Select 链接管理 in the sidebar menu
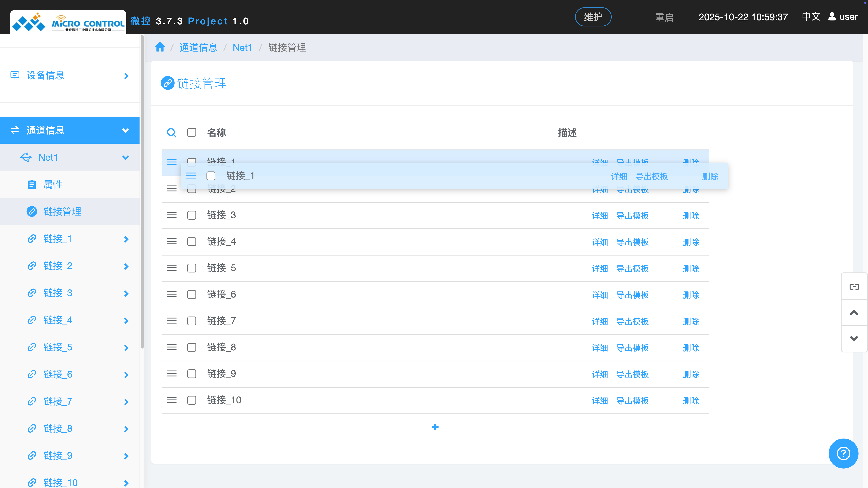Screen dimensions: 868x488 pyautogui.click(x=62, y=211)
